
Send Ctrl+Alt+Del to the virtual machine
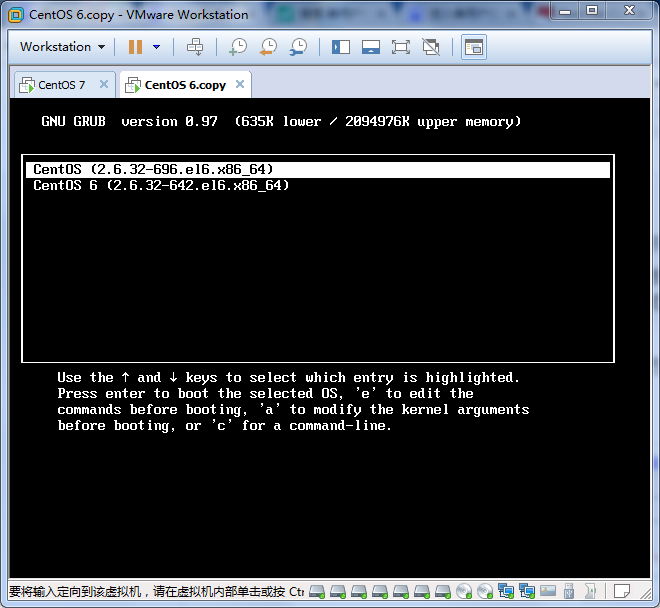(x=195, y=47)
